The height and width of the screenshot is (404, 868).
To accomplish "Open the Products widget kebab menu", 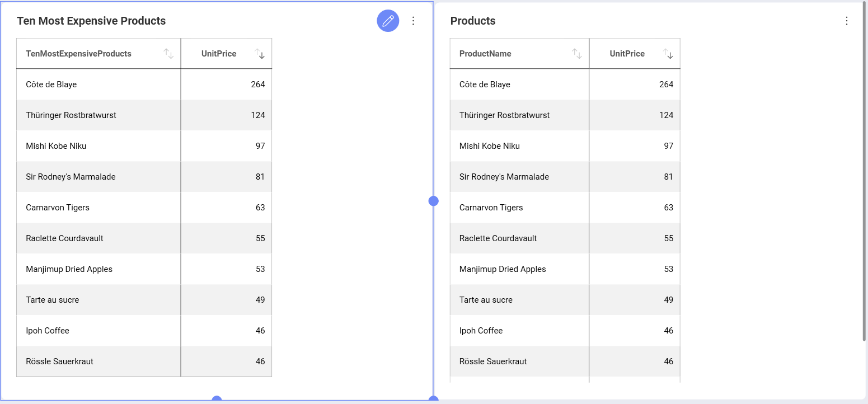I will click(x=847, y=21).
